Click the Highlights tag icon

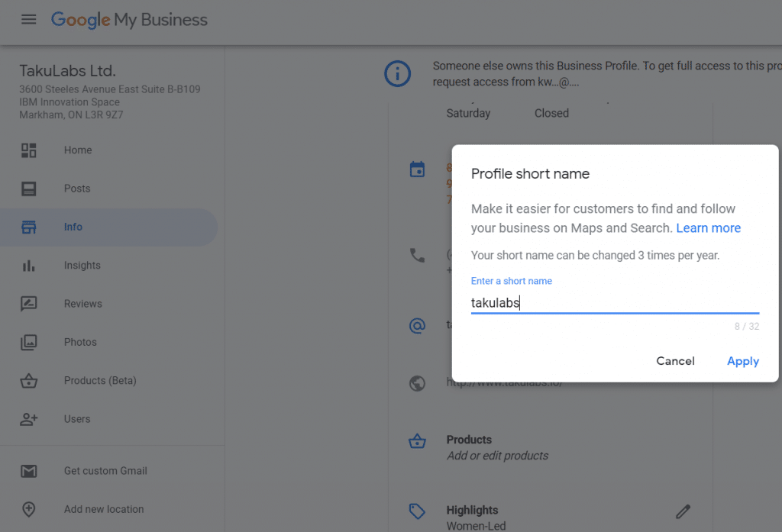pos(417,511)
